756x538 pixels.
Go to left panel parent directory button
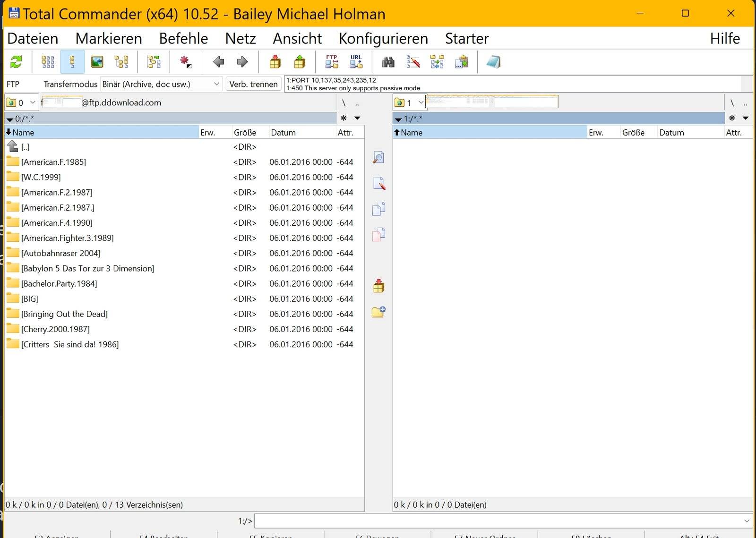click(357, 103)
